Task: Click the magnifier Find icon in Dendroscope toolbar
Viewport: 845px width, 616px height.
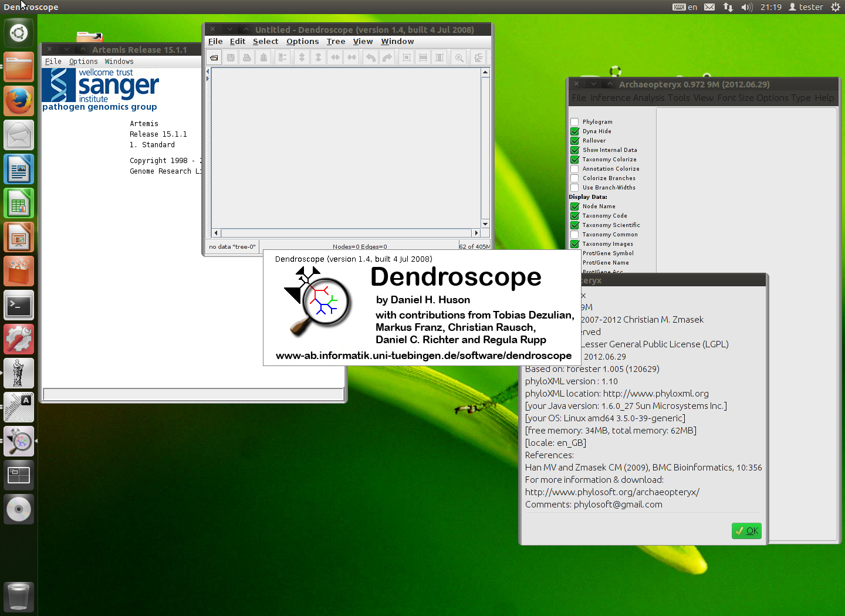Action: 459,57
